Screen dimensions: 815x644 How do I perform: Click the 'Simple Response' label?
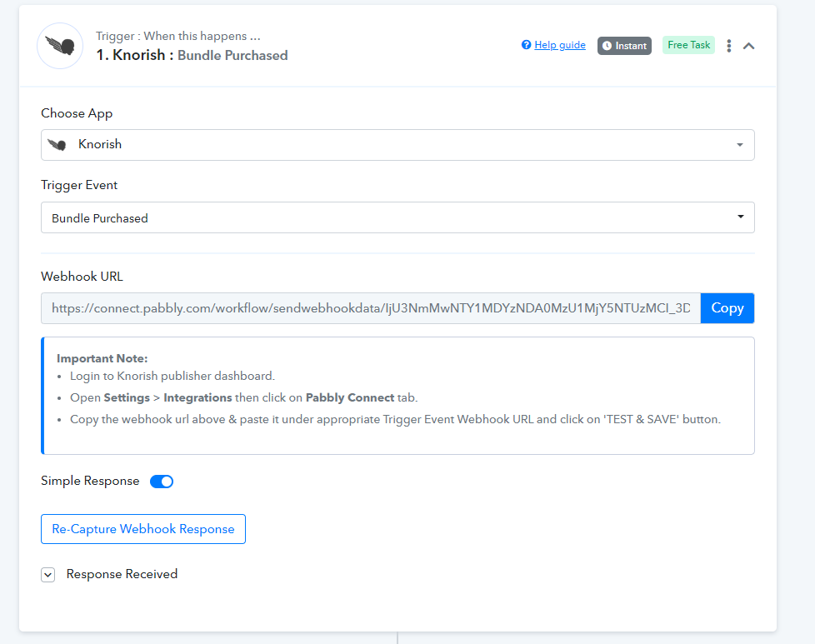[x=90, y=481]
